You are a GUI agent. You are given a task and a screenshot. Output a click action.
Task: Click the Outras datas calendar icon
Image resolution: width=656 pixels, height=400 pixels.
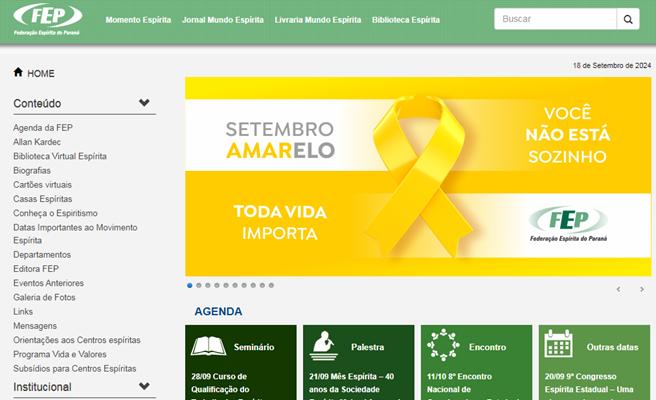pyautogui.click(x=559, y=344)
